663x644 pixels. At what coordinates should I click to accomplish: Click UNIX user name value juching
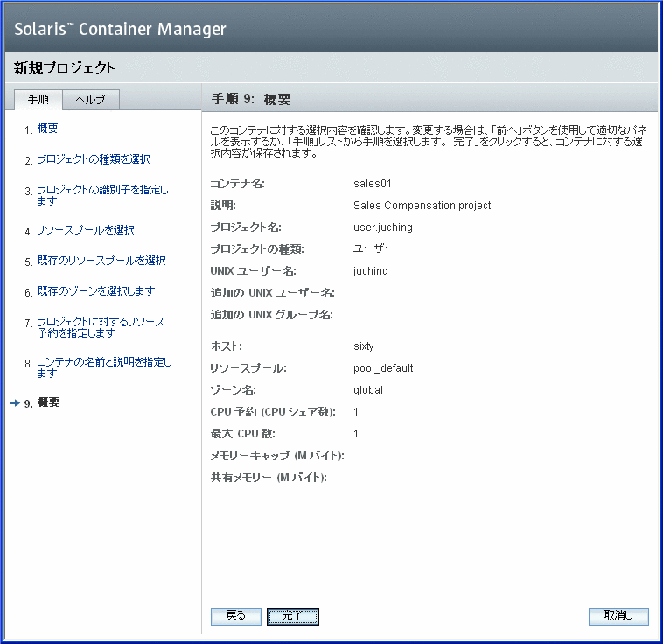(371, 271)
